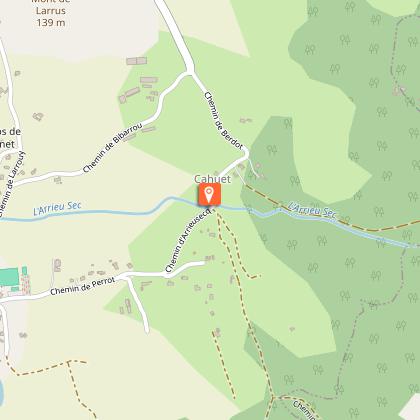Select the Cahuet place label
Image resolution: width=420 pixels, height=420 pixels.
coord(212,179)
